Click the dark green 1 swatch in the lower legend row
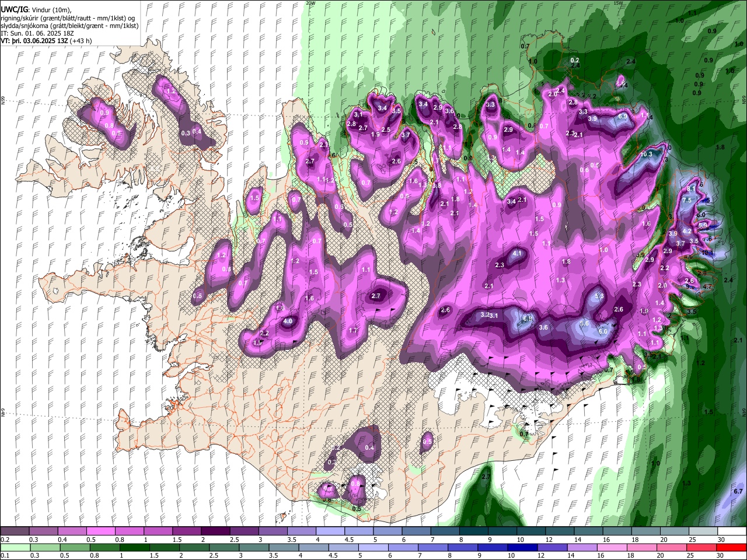The width and height of the screenshot is (747, 560). coord(134,548)
